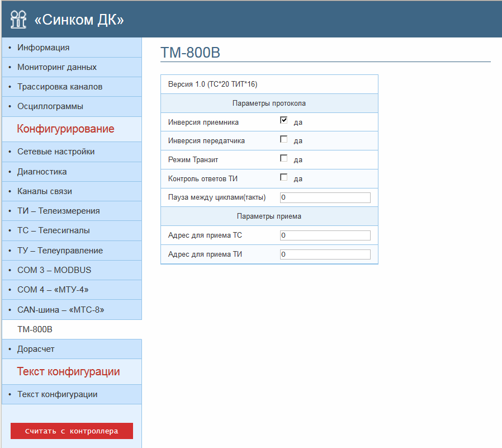502x448 pixels.
Task: Enable the Инверсия передатчика checkbox
Action: coord(284,139)
